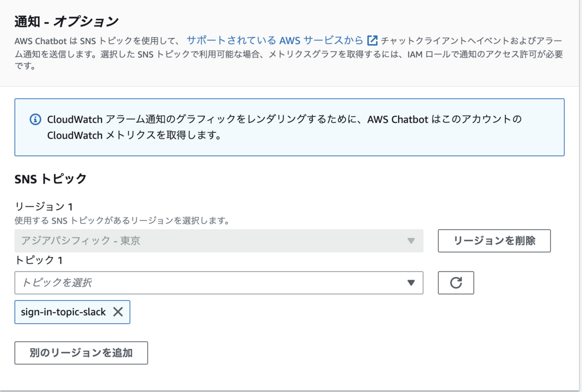This screenshot has width=582, height=392.
Task: Click the リージョンを削除 button
Action: pyautogui.click(x=494, y=241)
